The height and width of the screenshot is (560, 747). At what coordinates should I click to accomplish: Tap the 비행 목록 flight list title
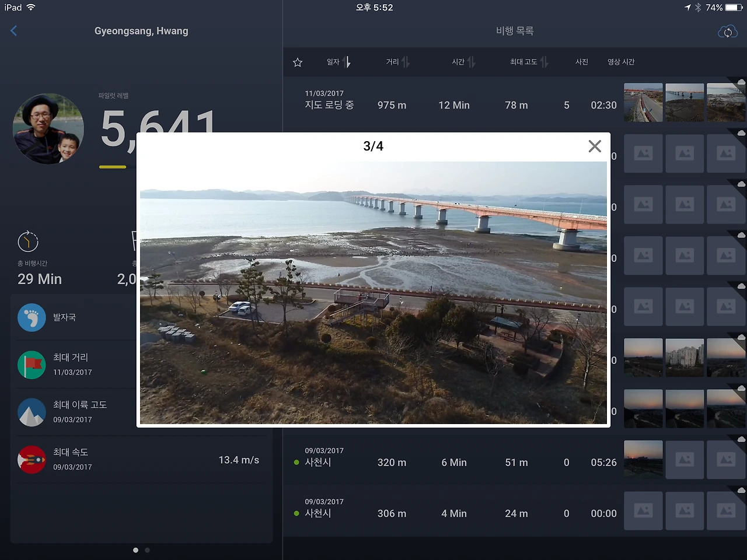[515, 31]
